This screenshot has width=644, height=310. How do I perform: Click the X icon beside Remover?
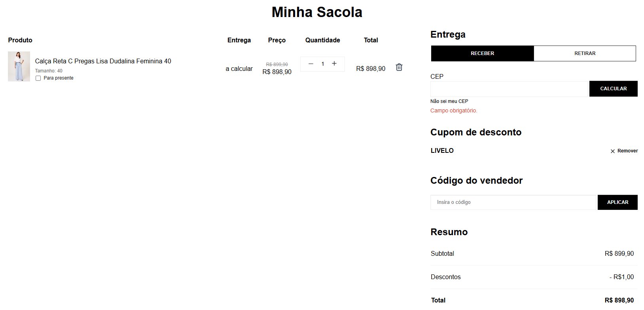613,151
